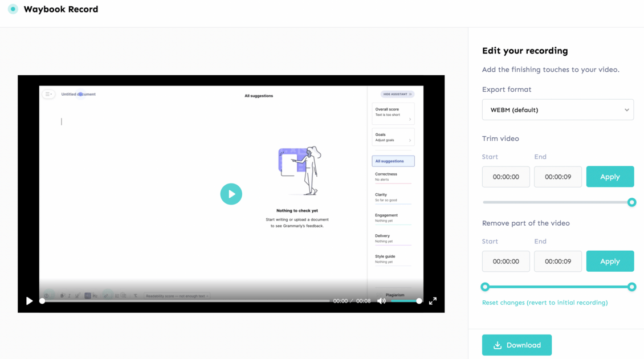The image size is (644, 359).
Task: Click the Start time field under Trim video
Action: (x=506, y=177)
